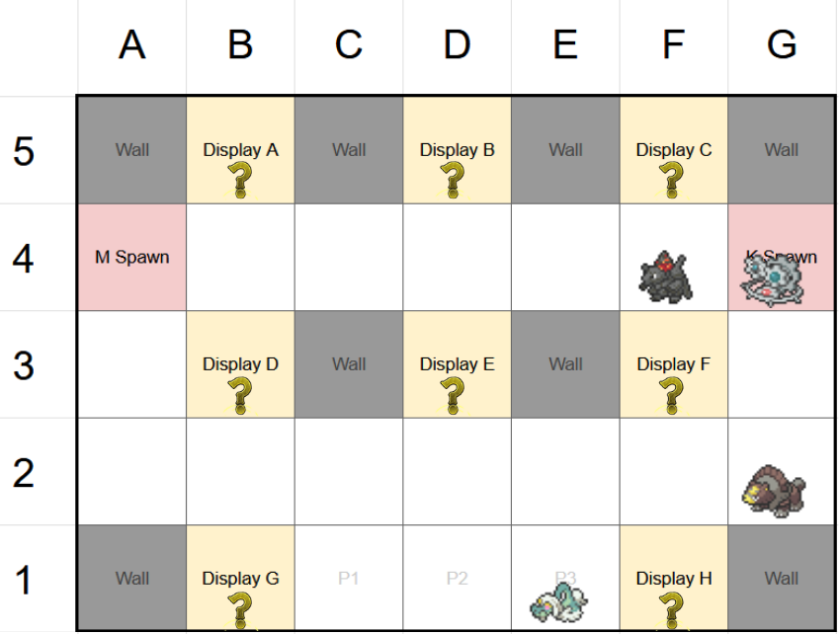The height and width of the screenshot is (634, 840).
Task: Select column header A
Action: click(131, 45)
